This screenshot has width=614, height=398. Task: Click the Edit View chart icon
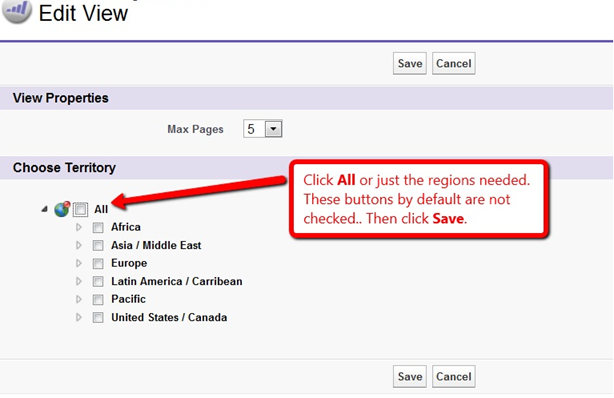pyautogui.click(x=16, y=11)
